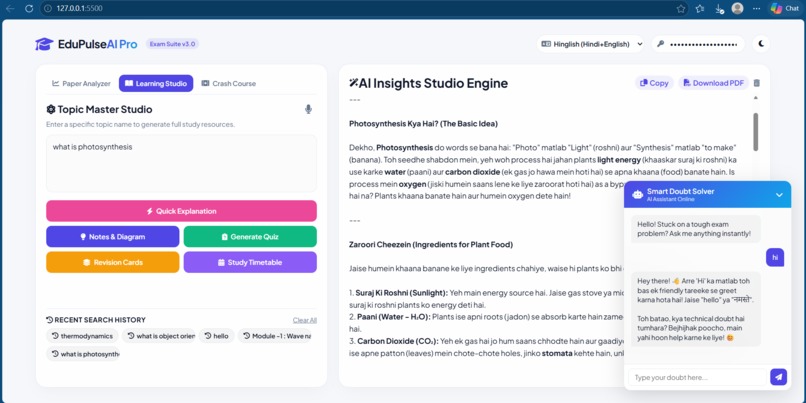Click the AI Insights Studio Engine title

coord(428,83)
